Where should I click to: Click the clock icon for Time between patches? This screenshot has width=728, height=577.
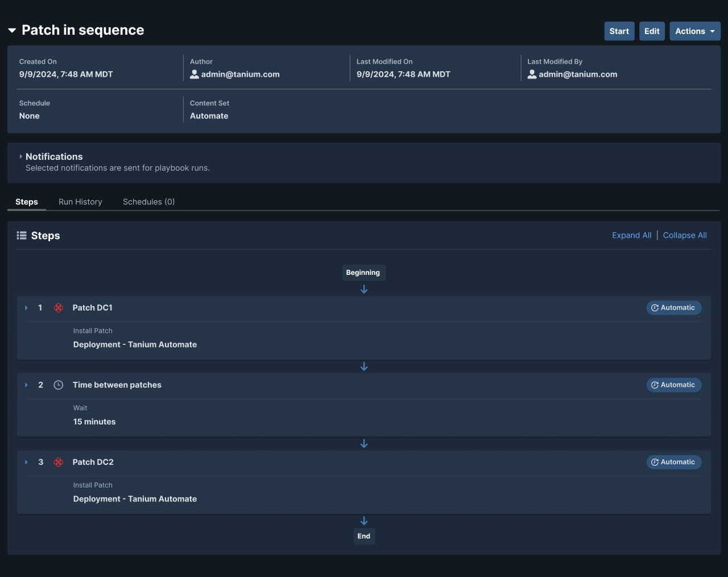58,385
